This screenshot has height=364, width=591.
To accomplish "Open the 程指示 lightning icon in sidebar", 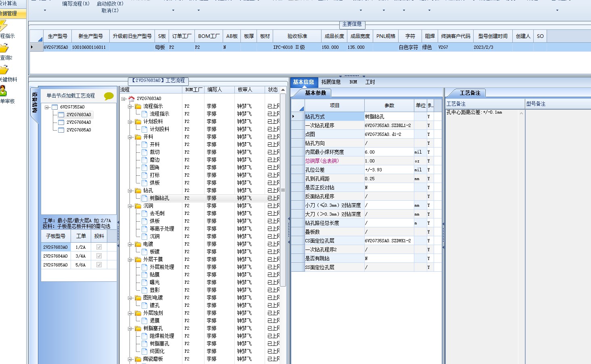I will click(x=3, y=25).
